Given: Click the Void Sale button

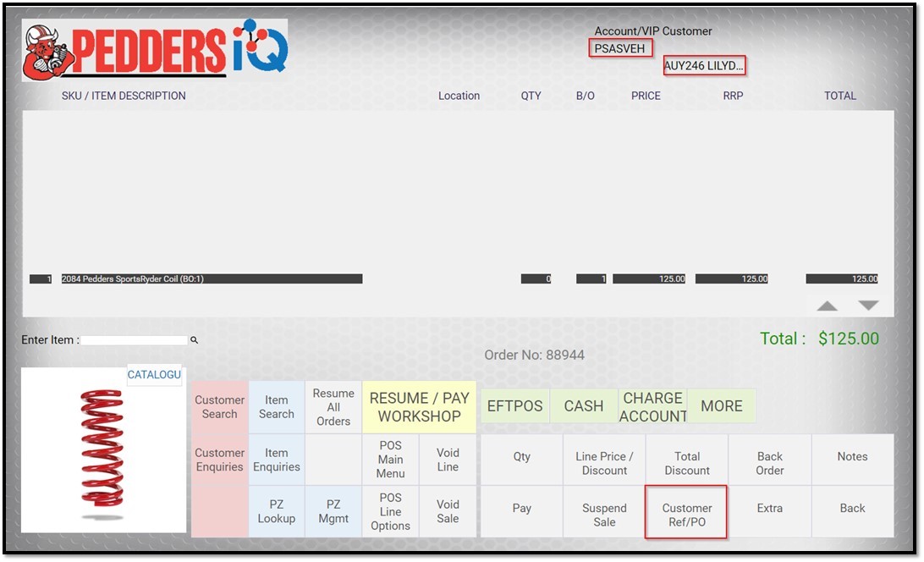Looking at the screenshot, I should coord(448,511).
